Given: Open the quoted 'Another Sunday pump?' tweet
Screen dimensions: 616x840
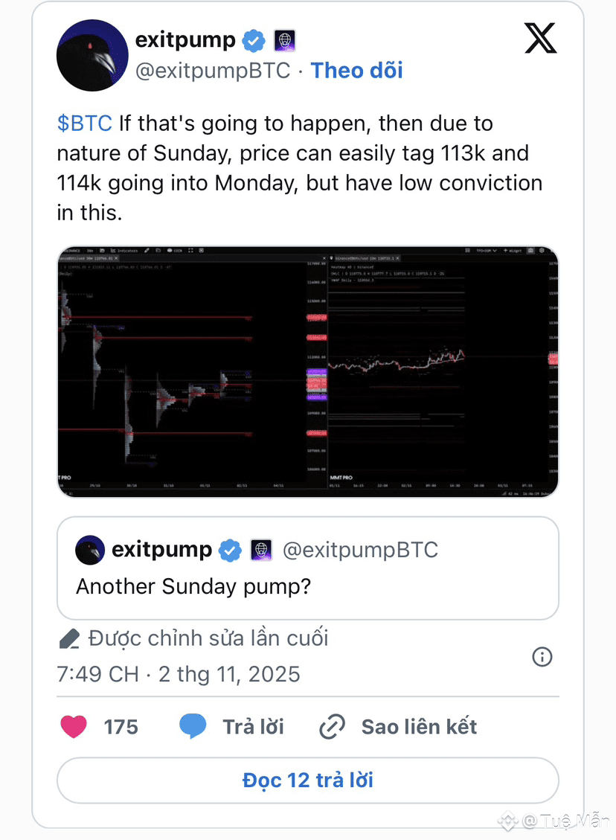Looking at the screenshot, I should pyautogui.click(x=307, y=586).
